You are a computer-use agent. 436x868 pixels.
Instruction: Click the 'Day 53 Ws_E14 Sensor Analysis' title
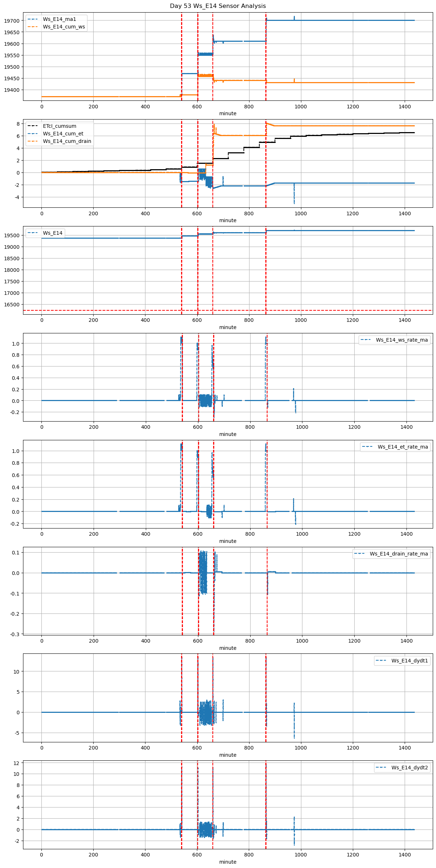coord(218,6)
